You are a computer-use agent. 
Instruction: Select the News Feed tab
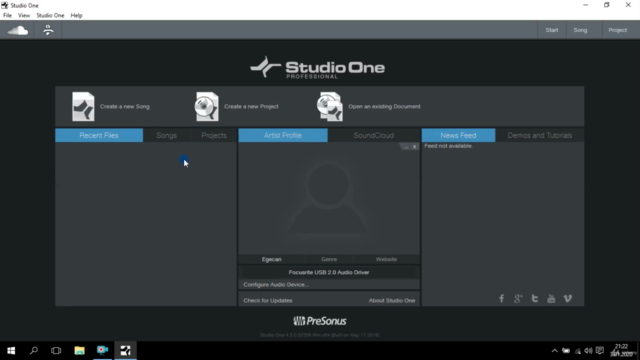458,136
